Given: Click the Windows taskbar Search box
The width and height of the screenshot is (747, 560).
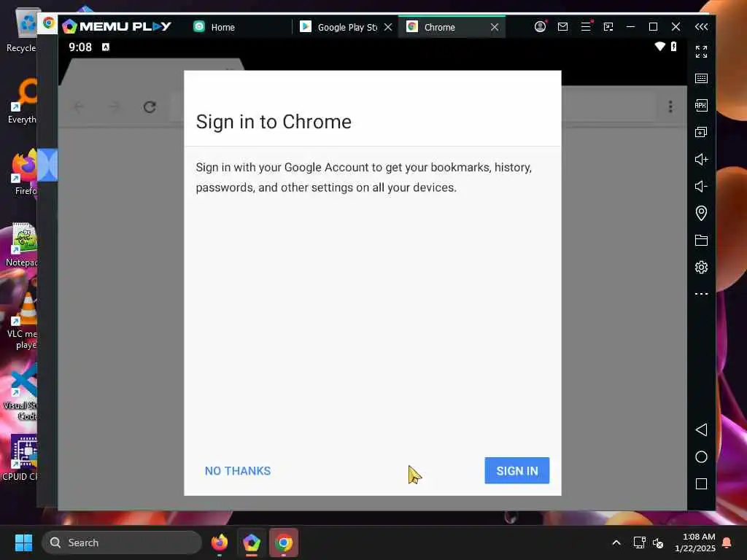Looking at the screenshot, I should [122, 542].
